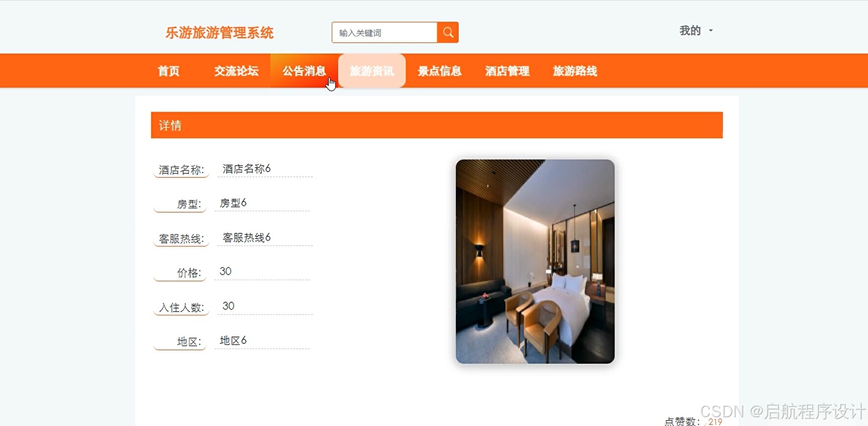The width and height of the screenshot is (868, 426).
Task: Open the 酒店管理 nav tab
Action: [507, 71]
